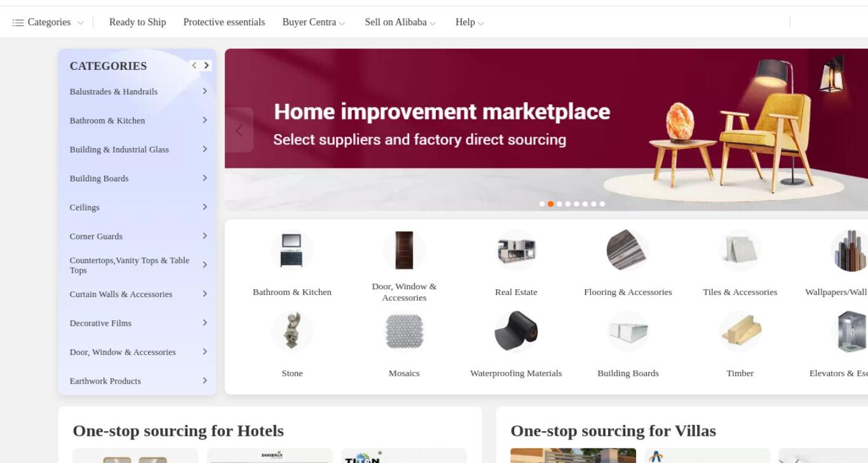Select the first carousel indicator dot
The height and width of the screenshot is (463, 868).
coord(542,204)
